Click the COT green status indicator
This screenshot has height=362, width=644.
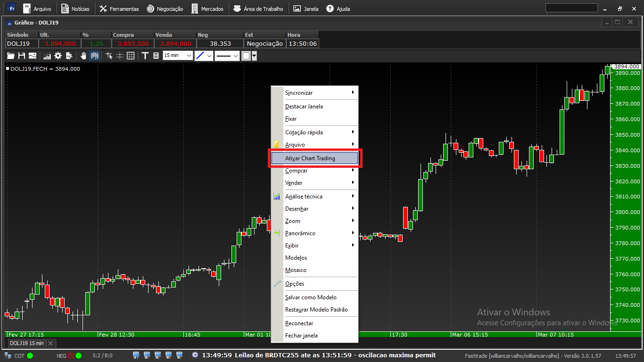coord(30,355)
